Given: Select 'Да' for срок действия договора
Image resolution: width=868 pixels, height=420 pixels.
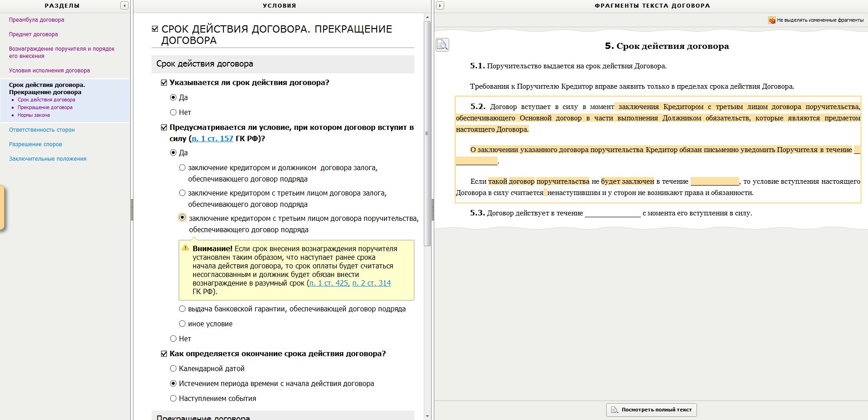Looking at the screenshot, I should tap(173, 97).
